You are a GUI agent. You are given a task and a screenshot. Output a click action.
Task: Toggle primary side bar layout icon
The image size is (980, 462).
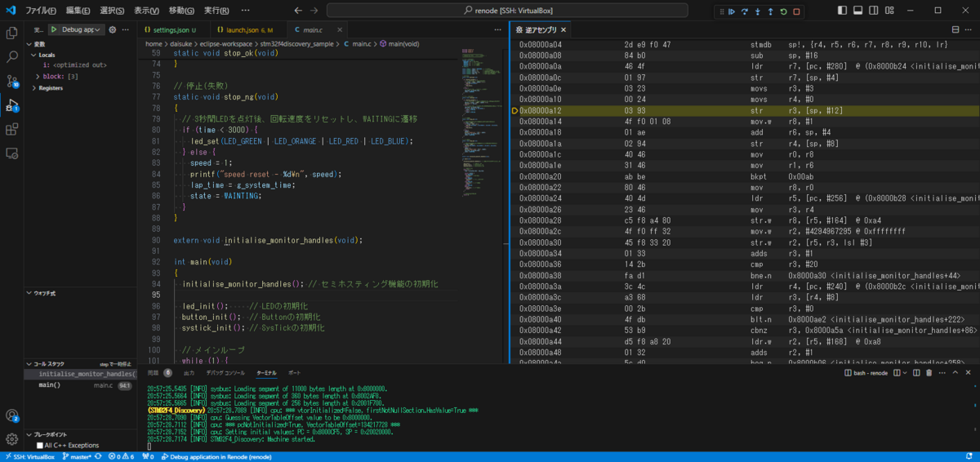point(843,11)
